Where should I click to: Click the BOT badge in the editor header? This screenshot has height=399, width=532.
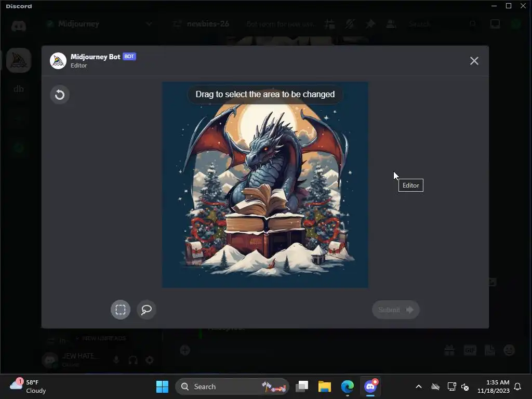pyautogui.click(x=129, y=56)
